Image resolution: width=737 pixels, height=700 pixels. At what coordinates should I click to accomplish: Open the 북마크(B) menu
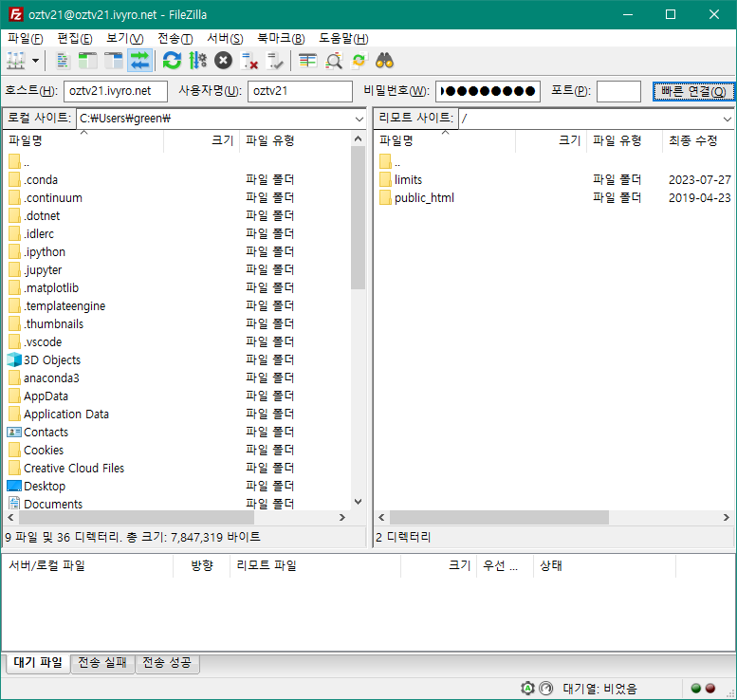[281, 39]
